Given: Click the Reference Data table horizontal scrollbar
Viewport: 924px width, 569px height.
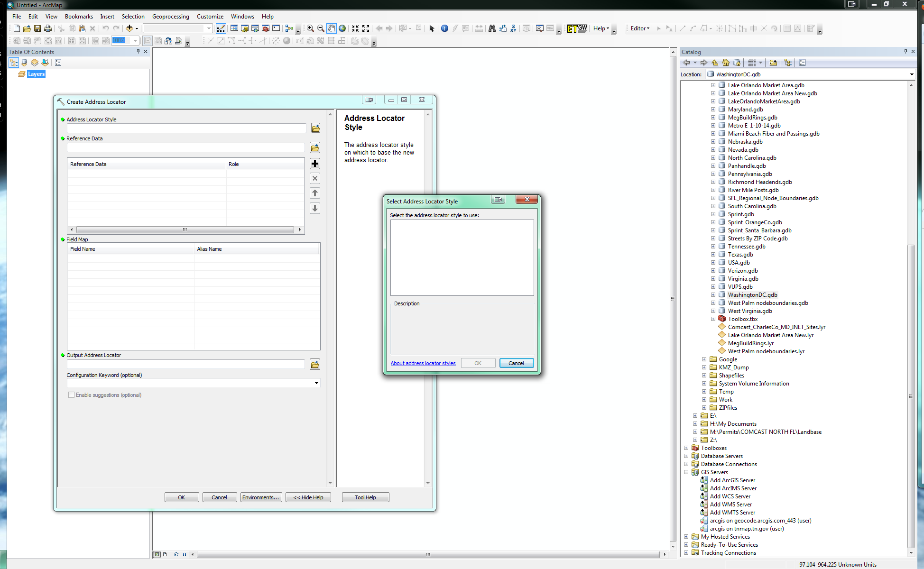Looking at the screenshot, I should click(185, 229).
